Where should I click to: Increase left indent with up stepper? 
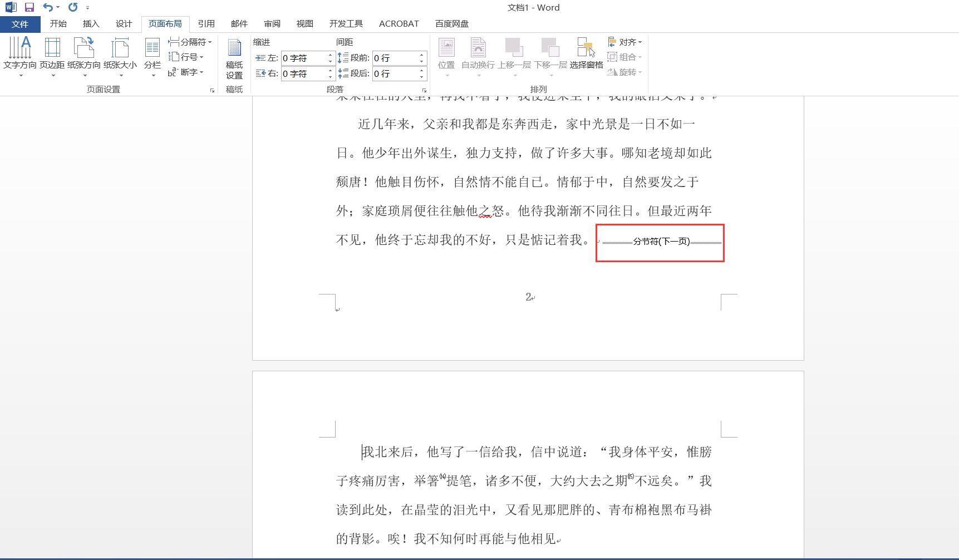[330, 55]
